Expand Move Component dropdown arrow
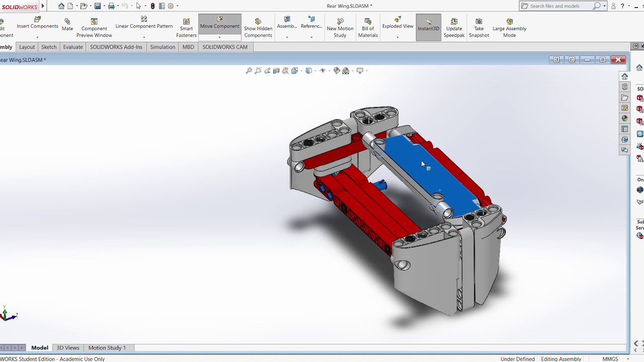 point(219,37)
